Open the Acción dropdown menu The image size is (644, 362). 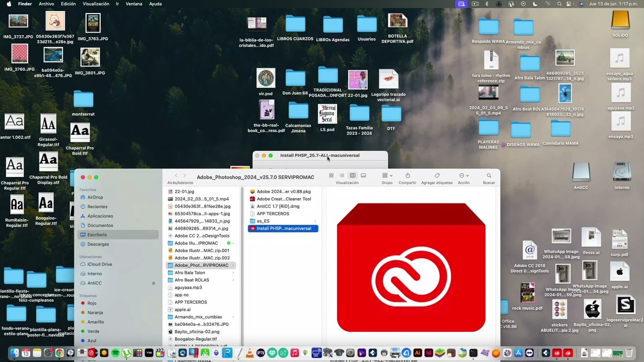point(463,175)
